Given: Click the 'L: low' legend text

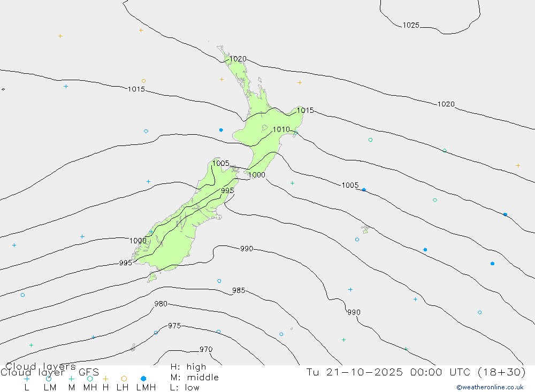Looking at the screenshot, I should coord(185,388).
